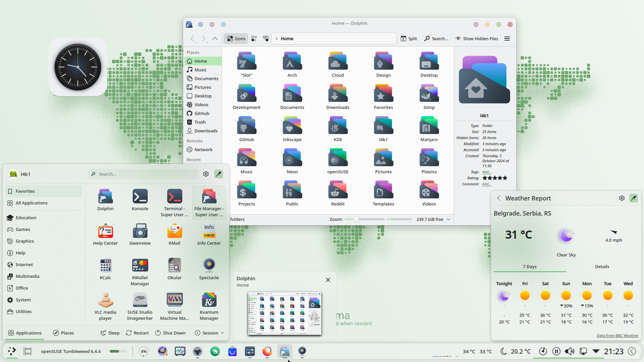Toggle media pause icon in system tray
This screenshot has height=362, width=644.
pyautogui.click(x=556, y=351)
